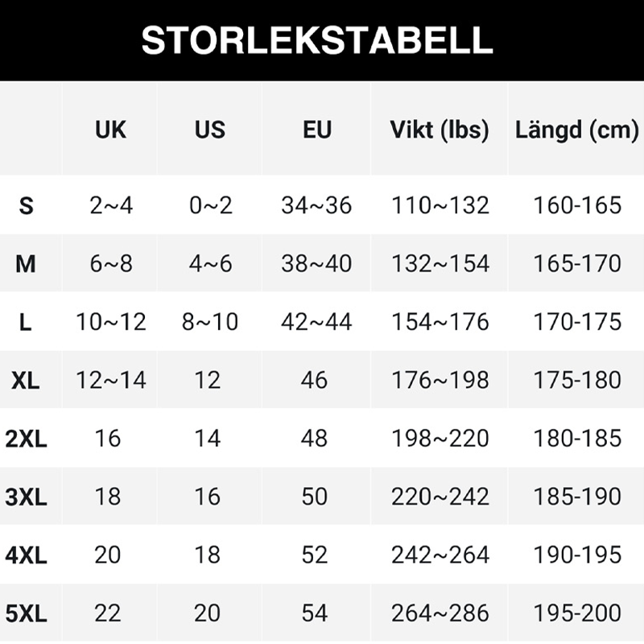Click the L size row label
The width and height of the screenshot is (644, 644).
26,323
